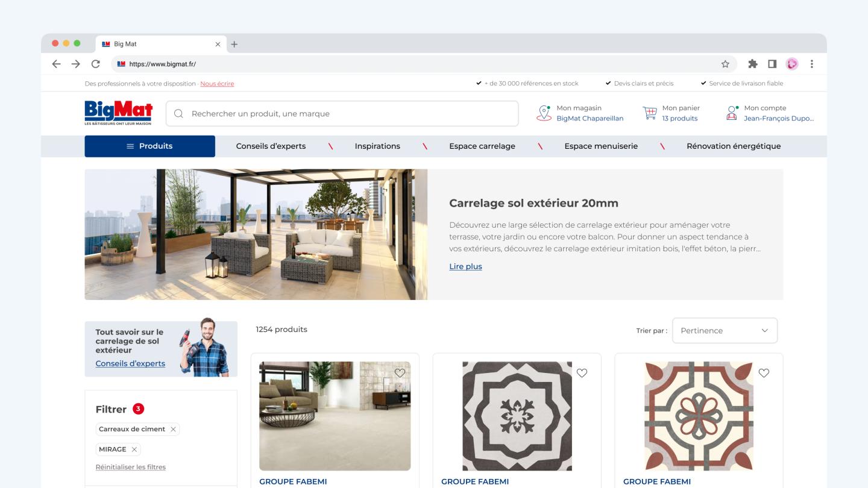Image resolution: width=868 pixels, height=488 pixels.
Task: Click + de 30 000 références text
Action: pyautogui.click(x=531, y=84)
